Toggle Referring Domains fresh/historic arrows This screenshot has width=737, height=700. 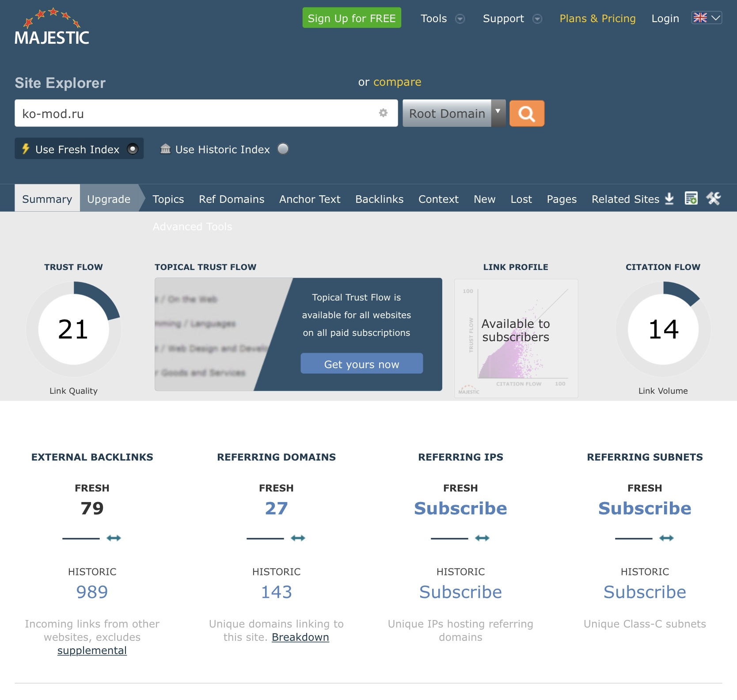click(298, 538)
